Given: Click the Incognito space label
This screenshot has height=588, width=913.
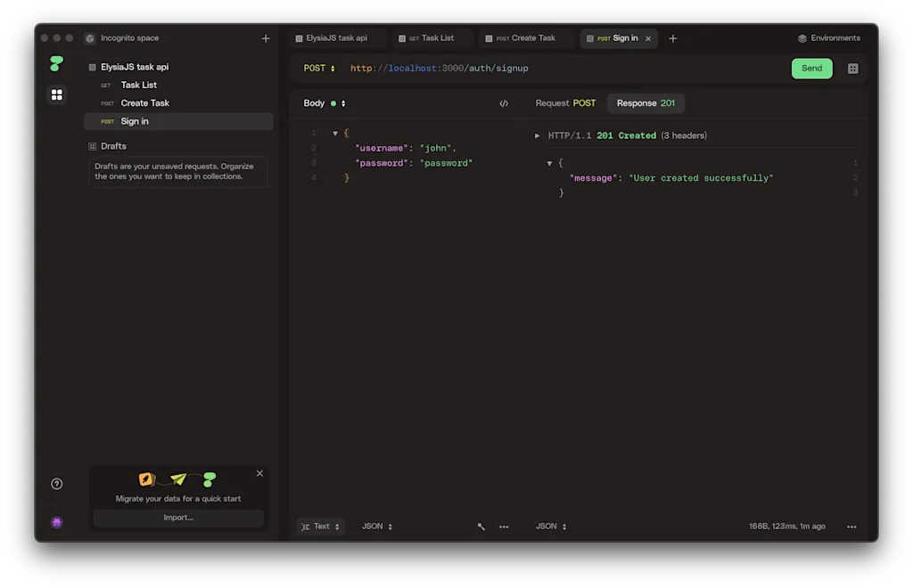Looking at the screenshot, I should (130, 38).
